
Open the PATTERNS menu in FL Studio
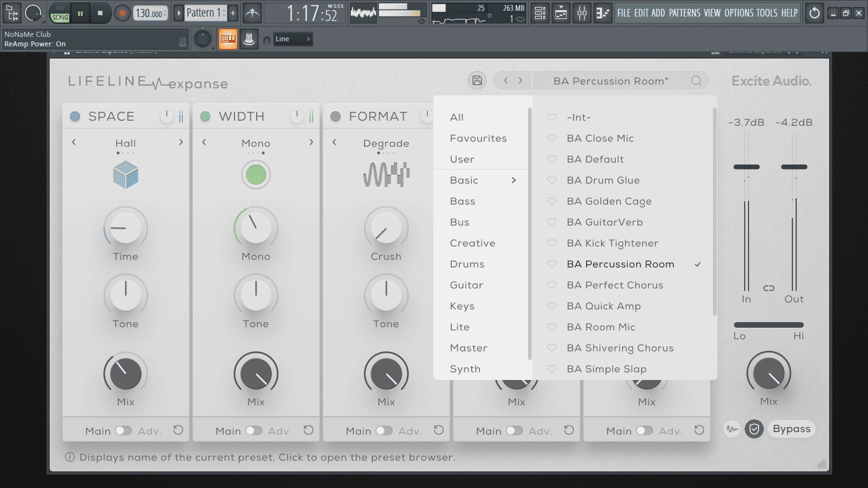(684, 12)
